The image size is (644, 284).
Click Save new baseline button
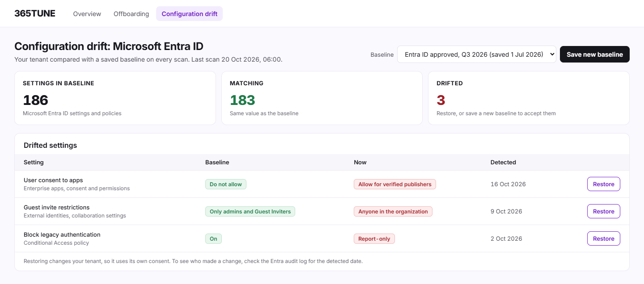(595, 54)
